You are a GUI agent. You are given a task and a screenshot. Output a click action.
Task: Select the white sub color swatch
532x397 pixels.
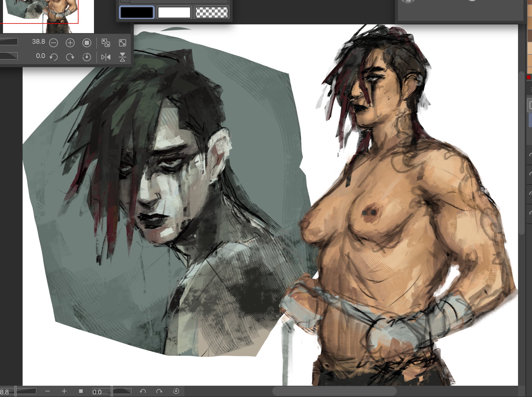coord(174,12)
